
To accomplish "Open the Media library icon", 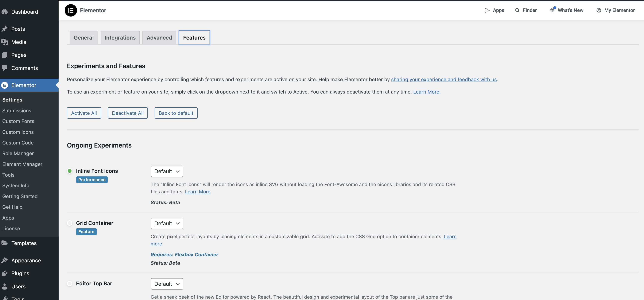I will (5, 42).
